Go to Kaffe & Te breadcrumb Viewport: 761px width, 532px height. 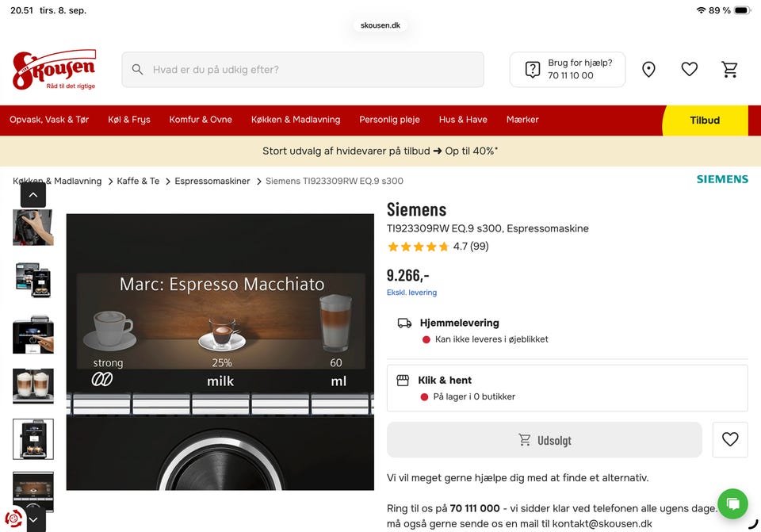tap(138, 181)
